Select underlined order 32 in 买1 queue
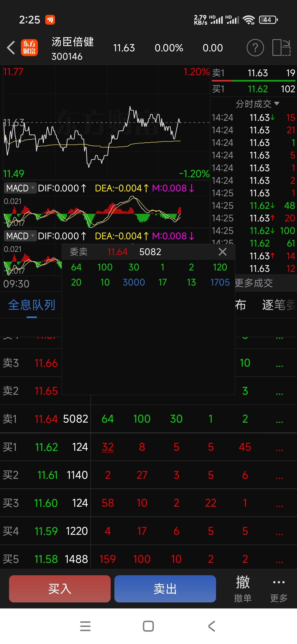 (108, 447)
